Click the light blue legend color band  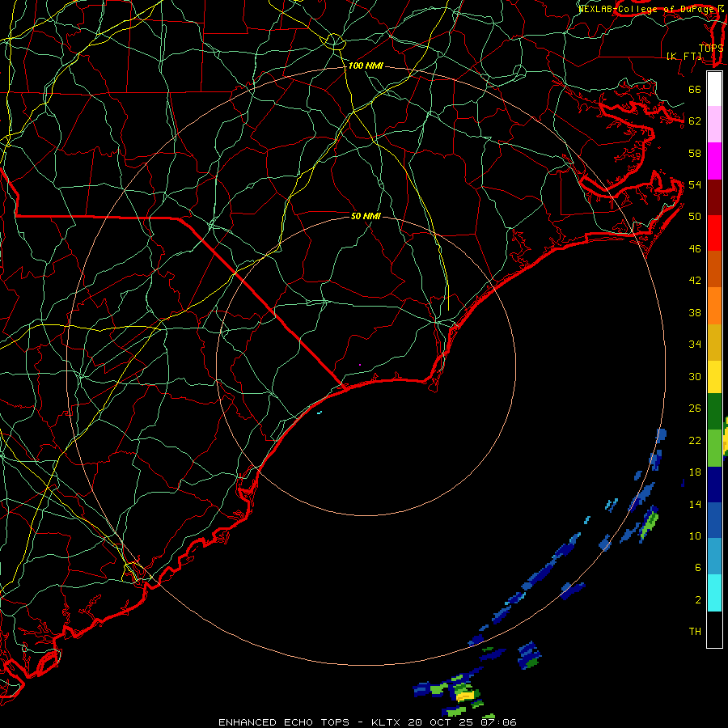coord(714,557)
